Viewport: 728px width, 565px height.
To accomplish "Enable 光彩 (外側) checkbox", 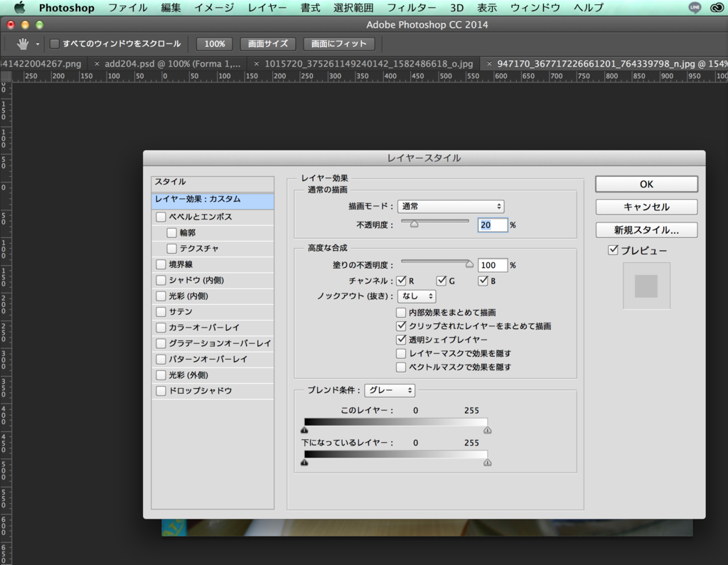I will point(161,375).
